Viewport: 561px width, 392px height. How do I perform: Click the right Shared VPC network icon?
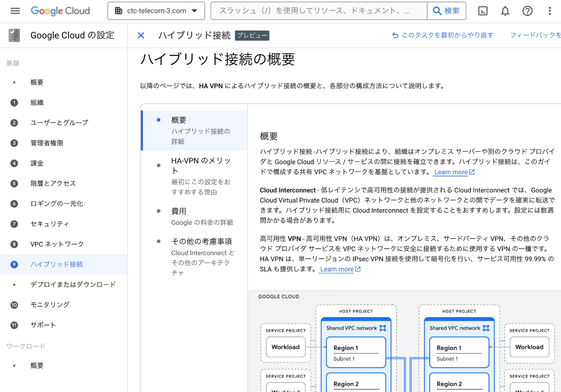(x=486, y=328)
